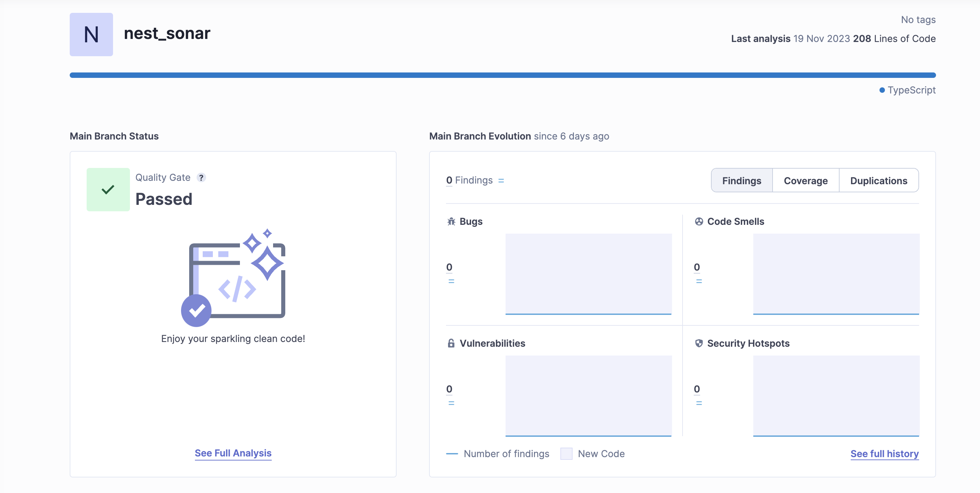This screenshot has width=980, height=493.
Task: Click the since 6 days ago text
Action: click(x=572, y=136)
